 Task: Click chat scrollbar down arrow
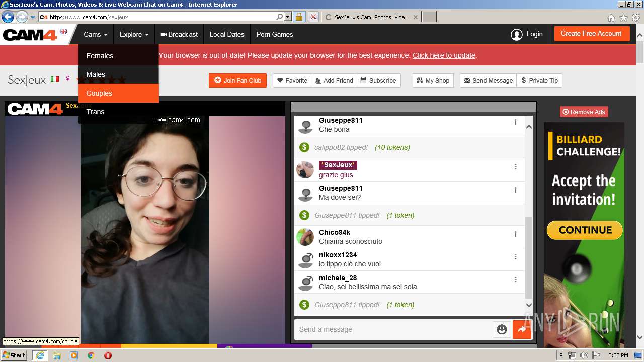(x=529, y=305)
